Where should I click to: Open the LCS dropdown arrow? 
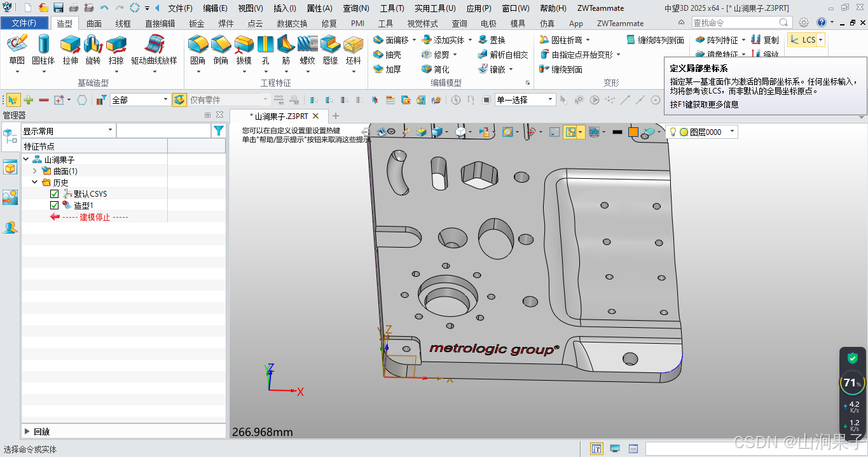pyautogui.click(x=820, y=40)
